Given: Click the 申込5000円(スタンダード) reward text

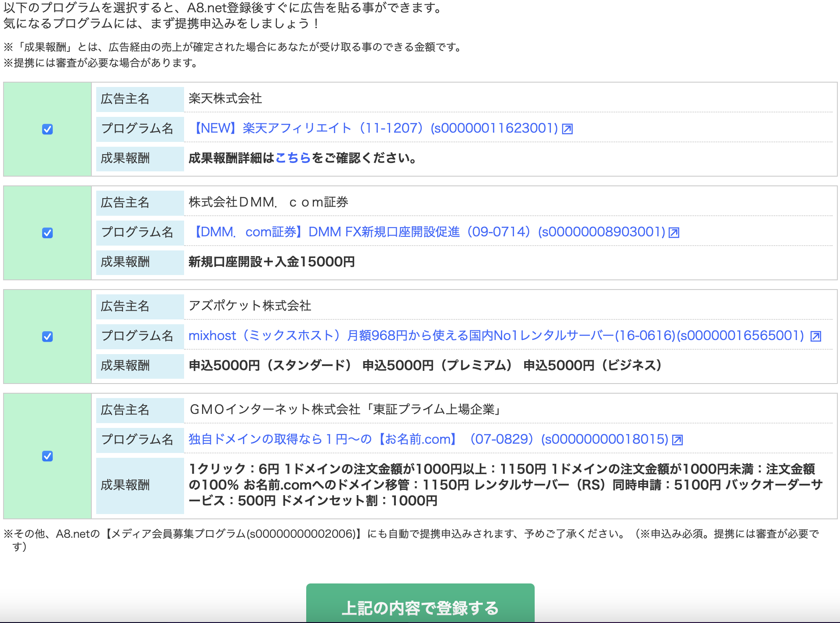Looking at the screenshot, I should pos(271,366).
